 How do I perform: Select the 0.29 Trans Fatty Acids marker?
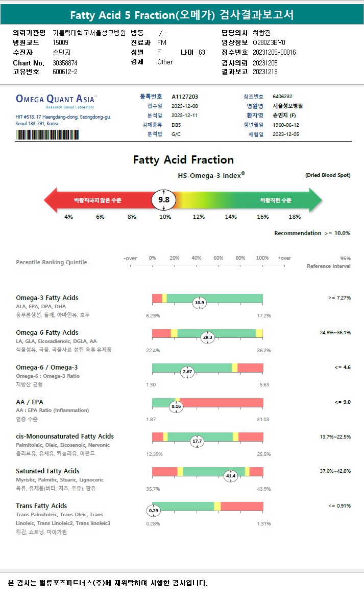pos(153,510)
